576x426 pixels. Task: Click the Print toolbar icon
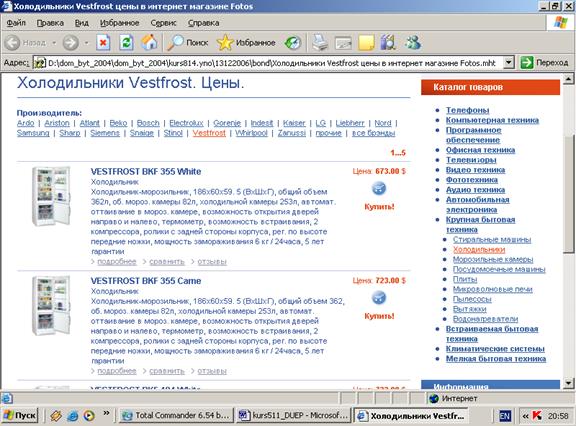point(320,43)
